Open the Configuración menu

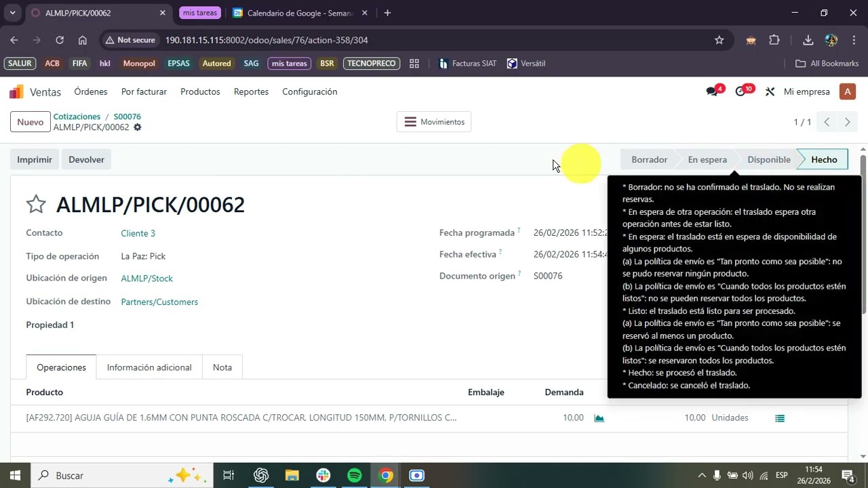(x=310, y=91)
